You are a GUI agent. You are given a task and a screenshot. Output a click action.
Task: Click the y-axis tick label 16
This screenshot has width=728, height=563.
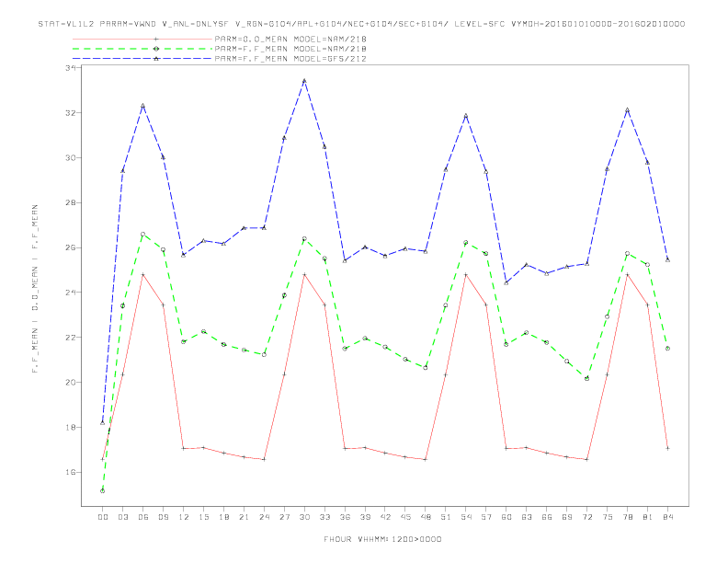pos(70,472)
